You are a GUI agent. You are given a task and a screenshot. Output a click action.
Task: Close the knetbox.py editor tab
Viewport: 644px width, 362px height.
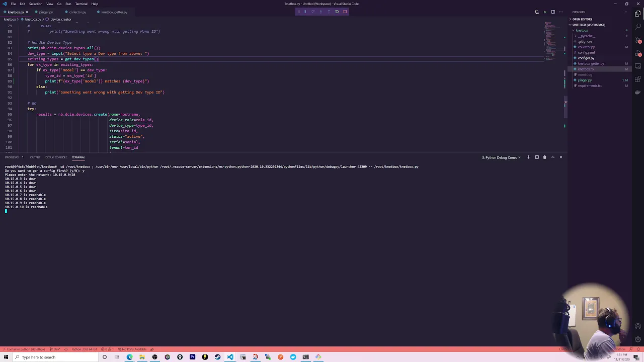[27, 12]
